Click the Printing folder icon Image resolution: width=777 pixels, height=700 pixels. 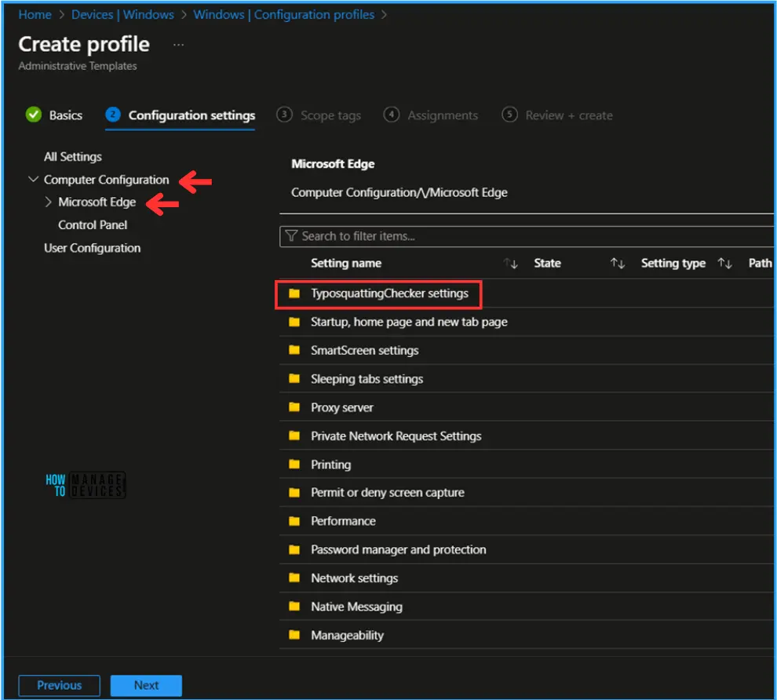coord(294,465)
